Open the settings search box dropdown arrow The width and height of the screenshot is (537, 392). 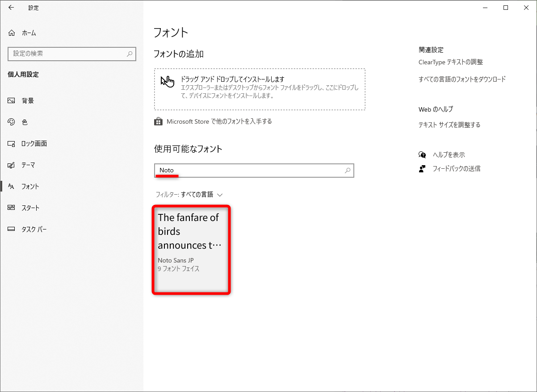coord(129,54)
